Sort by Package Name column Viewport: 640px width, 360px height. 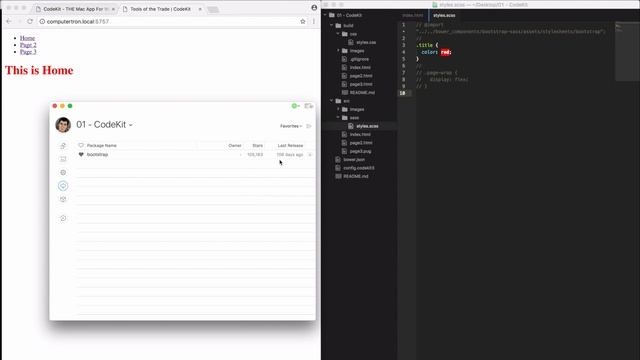tap(102, 145)
